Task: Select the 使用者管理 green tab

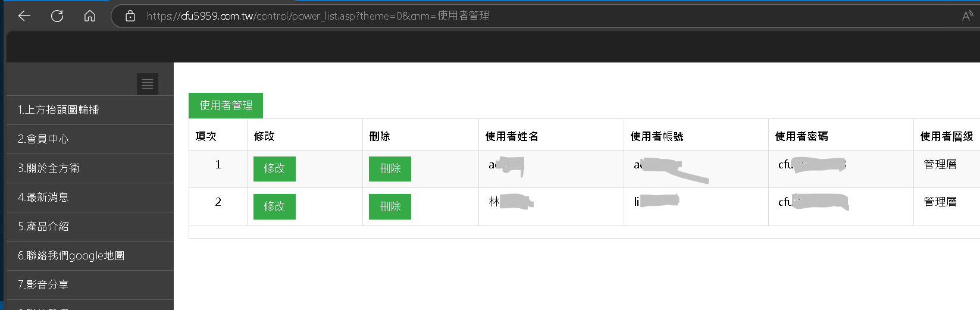Action: (x=226, y=105)
